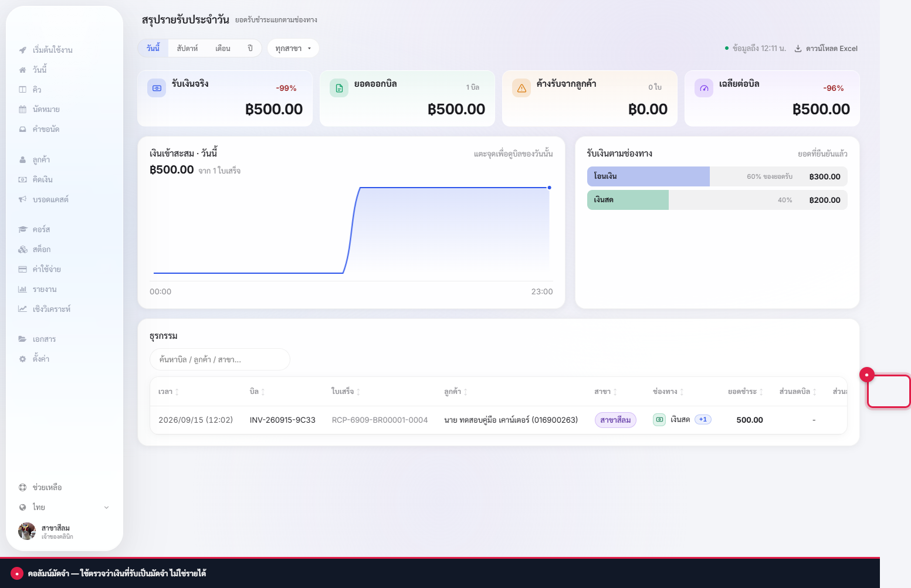Click the ค้างรับจากลูกค้า warning triangle icon
This screenshot has height=588, width=911.
coord(521,88)
